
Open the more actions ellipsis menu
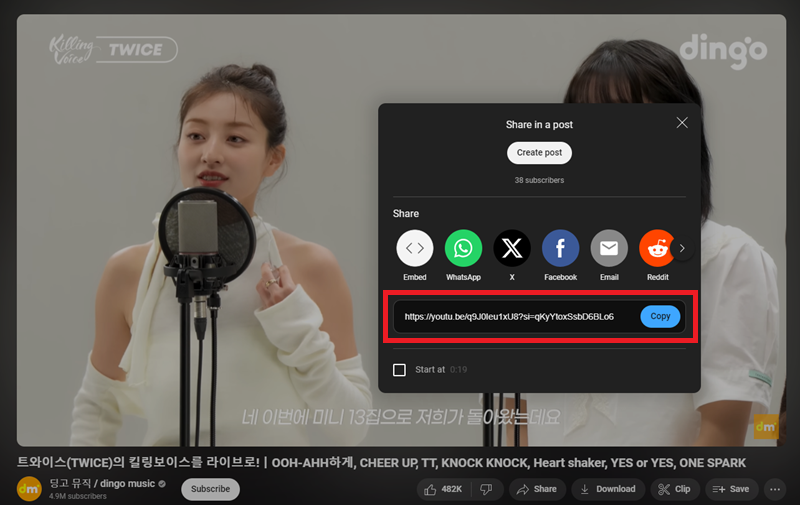coord(775,489)
